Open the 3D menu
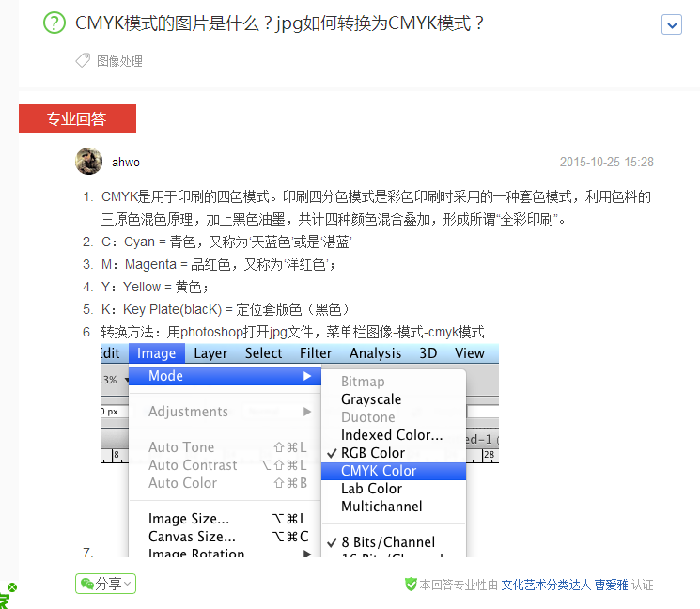This screenshot has width=700, height=609. pos(428,353)
